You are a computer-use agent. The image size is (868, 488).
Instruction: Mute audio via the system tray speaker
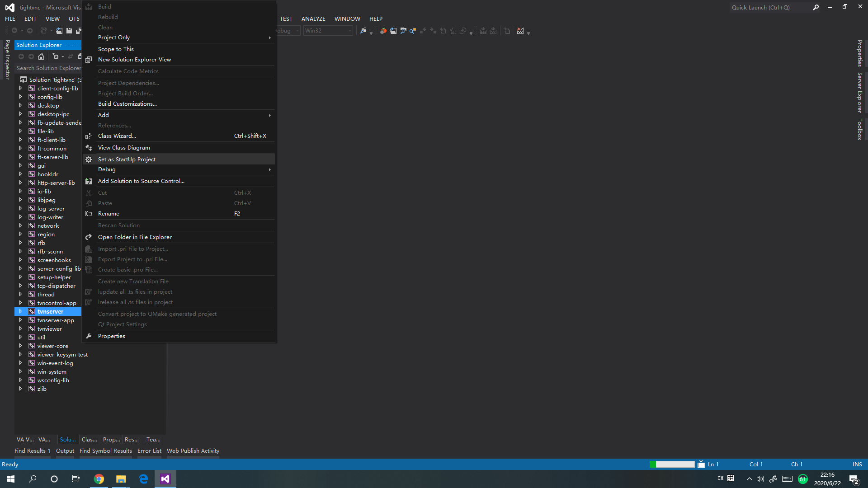[x=760, y=479]
